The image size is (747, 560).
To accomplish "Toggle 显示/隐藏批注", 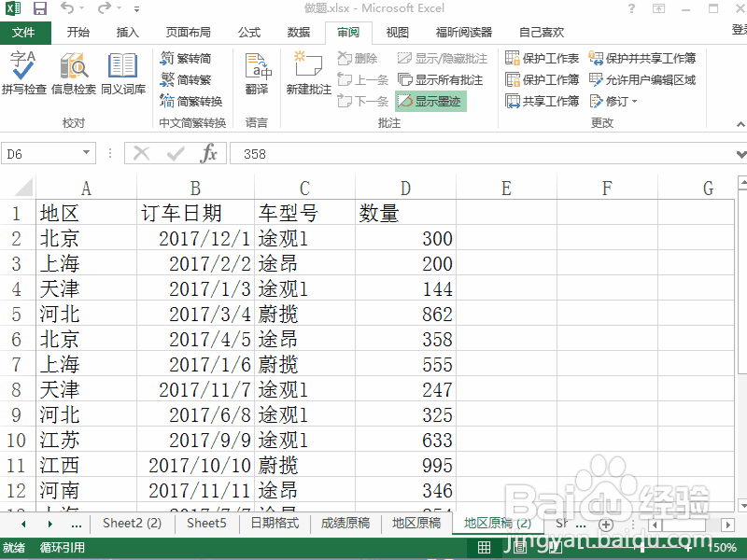I will point(443,58).
